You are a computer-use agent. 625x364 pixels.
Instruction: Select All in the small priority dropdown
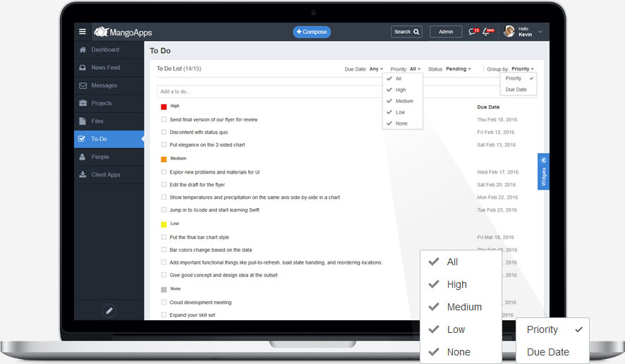pos(403,78)
